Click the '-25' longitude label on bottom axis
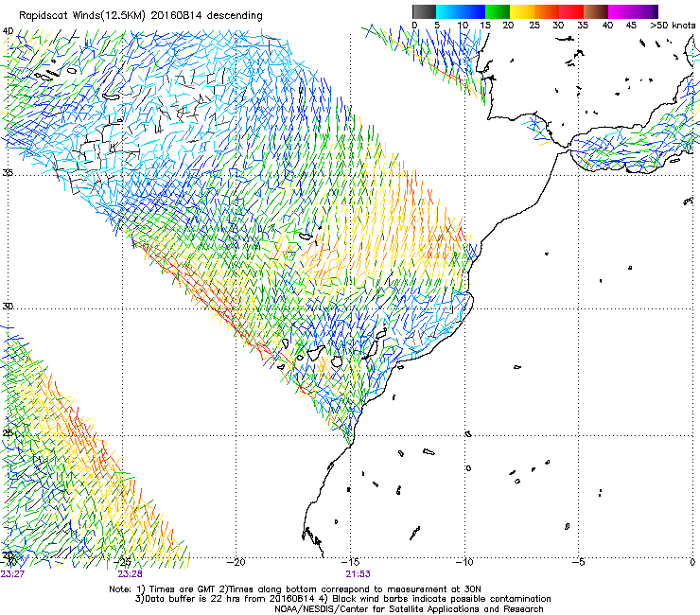This screenshot has height=615, width=700. [122, 562]
